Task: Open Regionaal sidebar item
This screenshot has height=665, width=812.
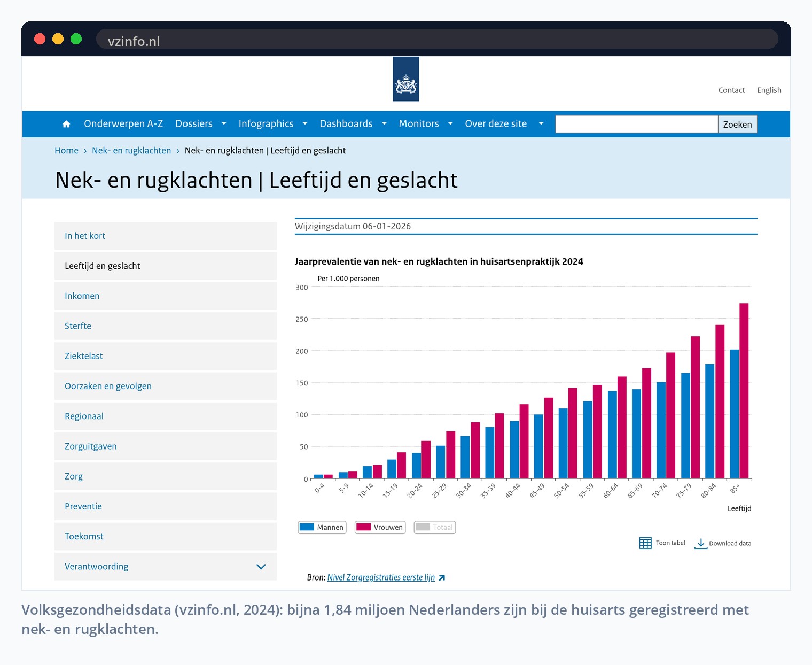Action: (166, 416)
